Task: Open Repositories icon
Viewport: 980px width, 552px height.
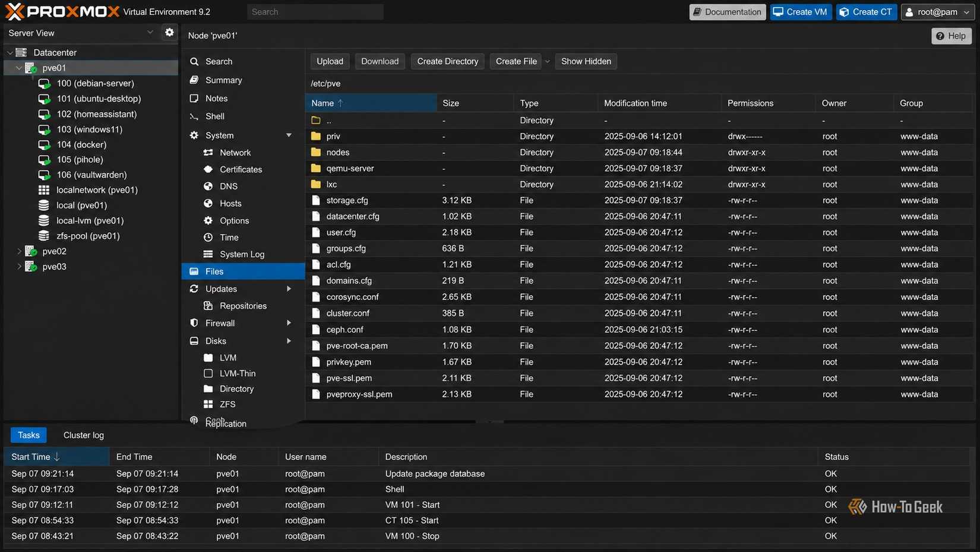Action: coord(208,306)
